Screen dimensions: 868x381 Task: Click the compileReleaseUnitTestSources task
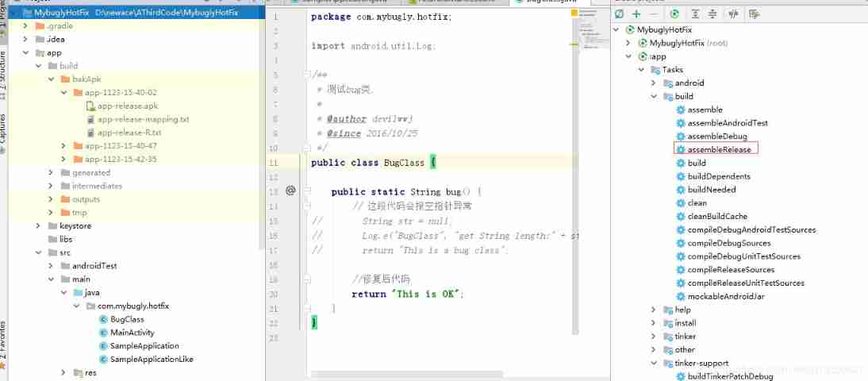[746, 283]
